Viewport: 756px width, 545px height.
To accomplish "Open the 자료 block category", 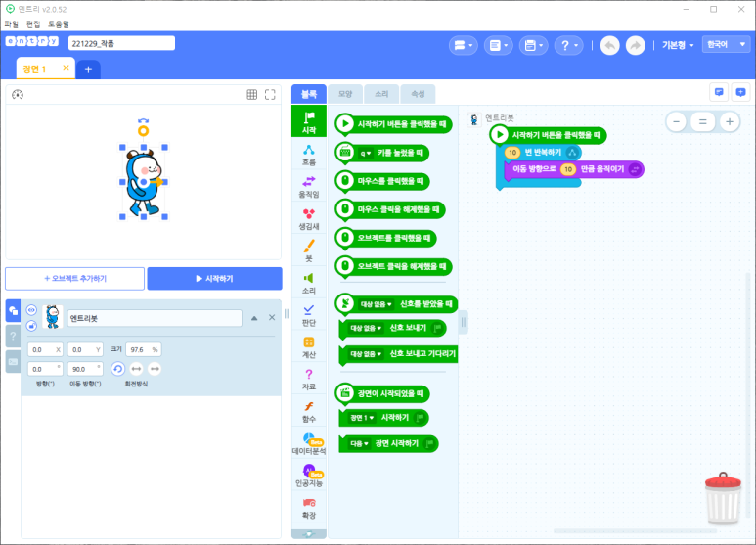I will coord(309,379).
